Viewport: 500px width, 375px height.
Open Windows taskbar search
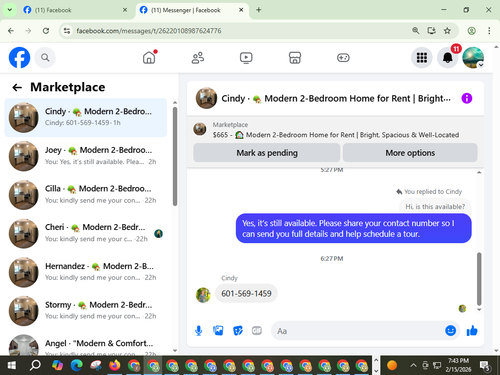point(35,366)
